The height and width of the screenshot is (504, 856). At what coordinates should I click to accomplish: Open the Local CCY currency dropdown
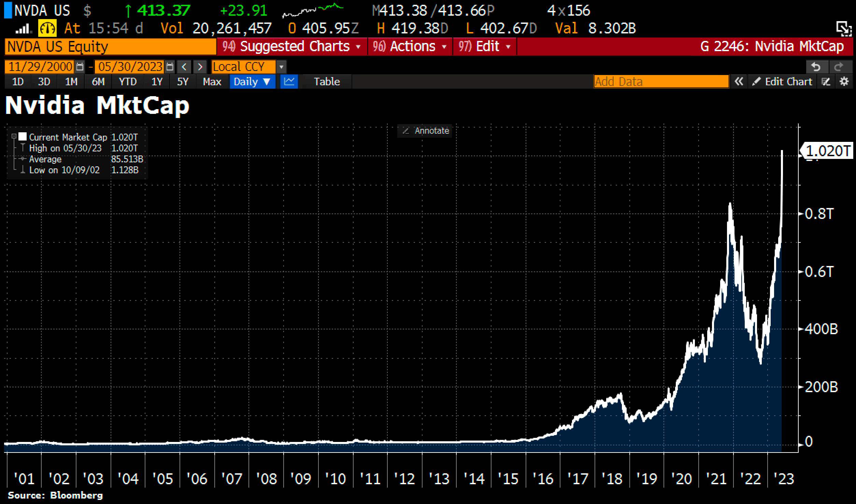click(x=281, y=66)
